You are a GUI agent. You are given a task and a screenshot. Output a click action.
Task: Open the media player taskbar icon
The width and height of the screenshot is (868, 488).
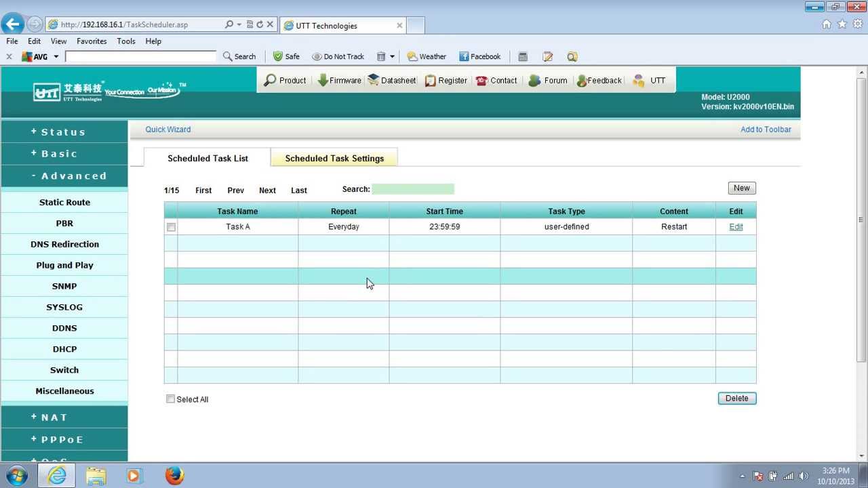pyautogui.click(x=134, y=476)
